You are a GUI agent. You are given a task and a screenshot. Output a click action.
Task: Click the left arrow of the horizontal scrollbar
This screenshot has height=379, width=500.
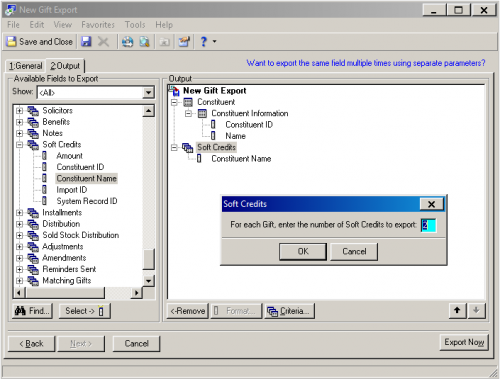[19, 293]
